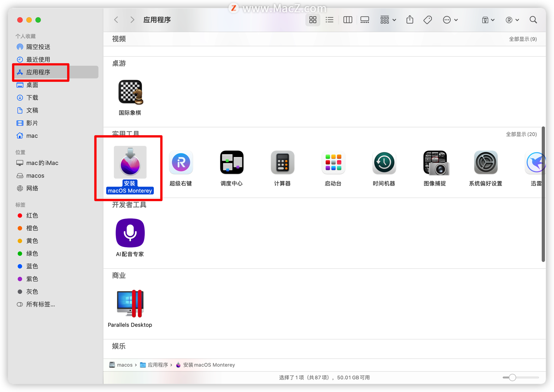Launch the 计算器 calculator icon

282,162
